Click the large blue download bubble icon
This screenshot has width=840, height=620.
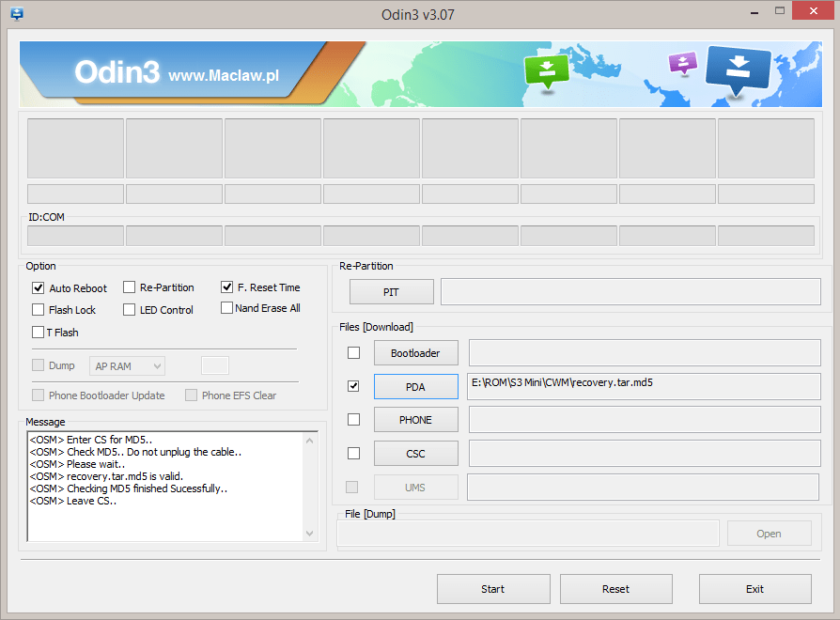click(x=739, y=70)
